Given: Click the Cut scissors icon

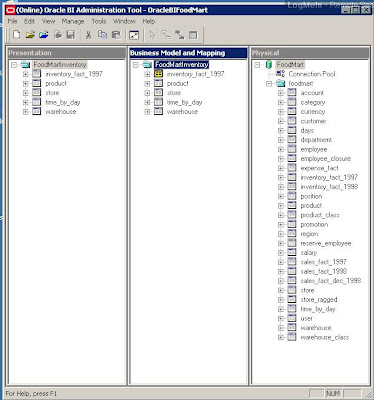Looking at the screenshot, I should (x=88, y=35).
